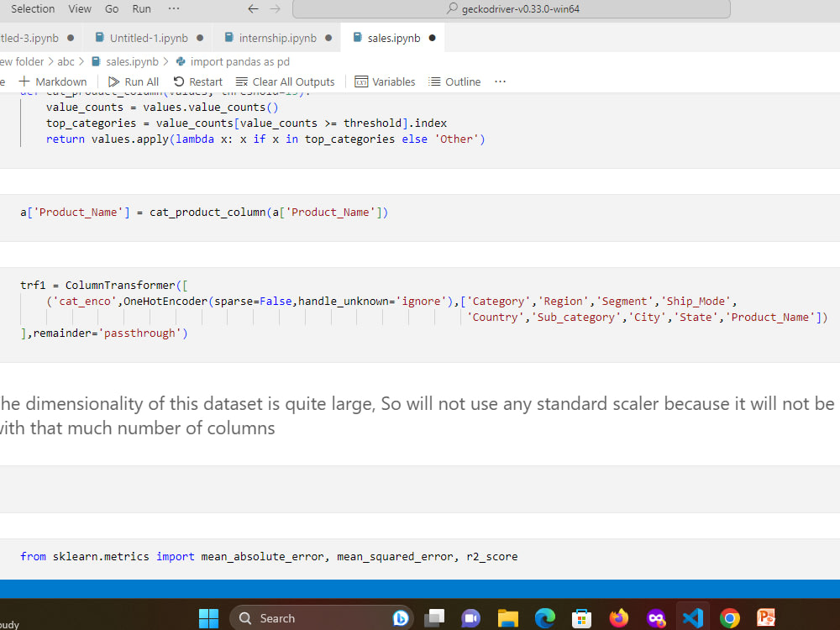Viewport: 840px width, 630px height.
Task: Click the empty code cell below markdown
Action: point(420,489)
